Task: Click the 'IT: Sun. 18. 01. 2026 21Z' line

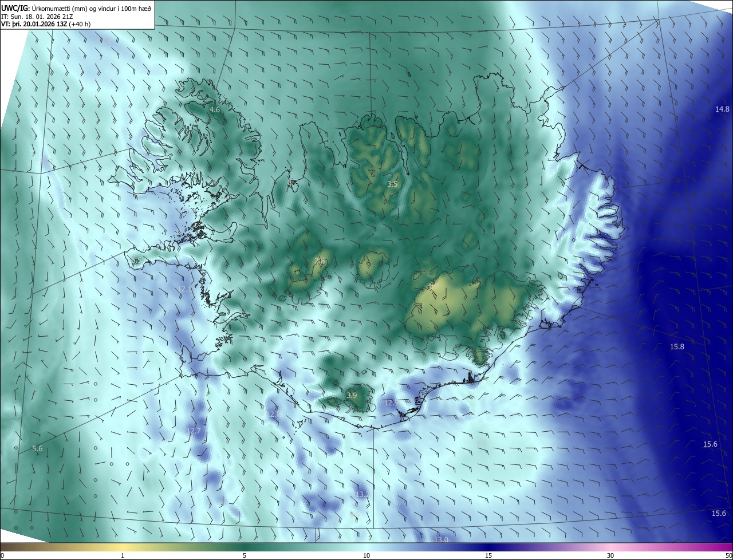Action: [x=37, y=17]
